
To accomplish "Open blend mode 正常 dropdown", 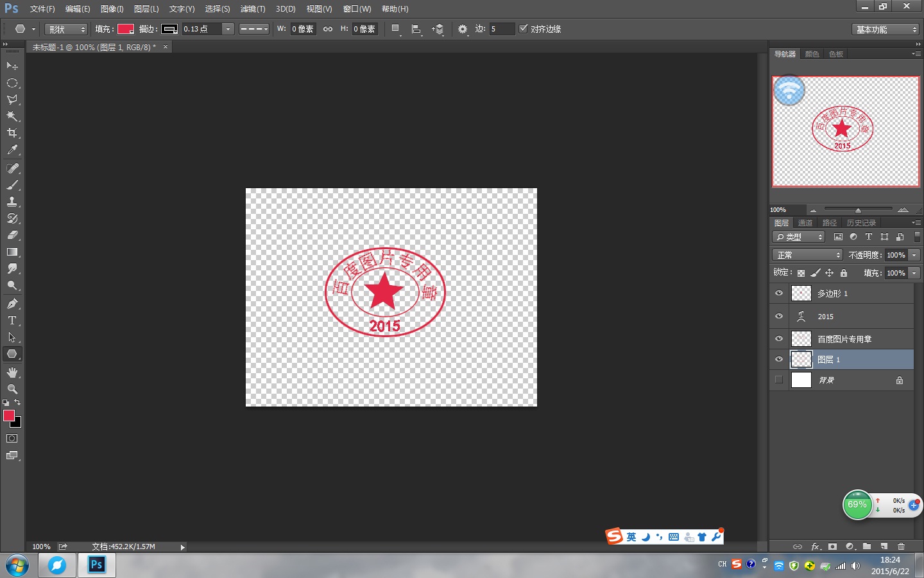I will [x=807, y=255].
